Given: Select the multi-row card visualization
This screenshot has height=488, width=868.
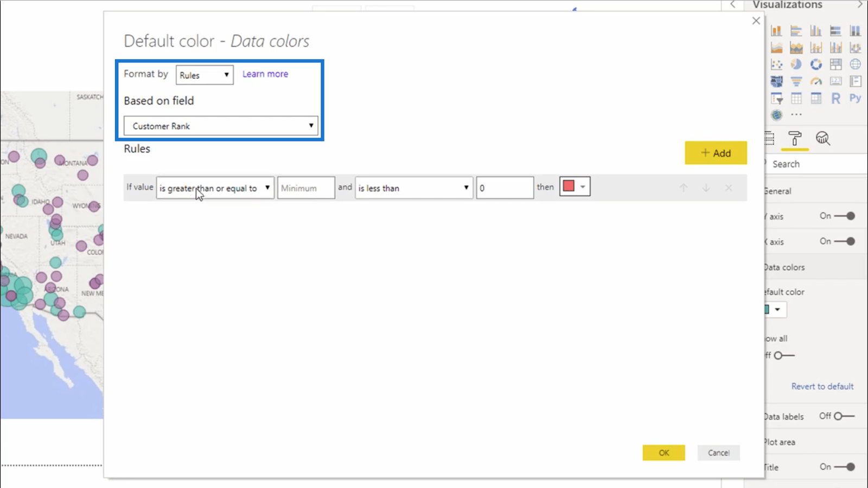Looking at the screenshot, I should point(855,81).
